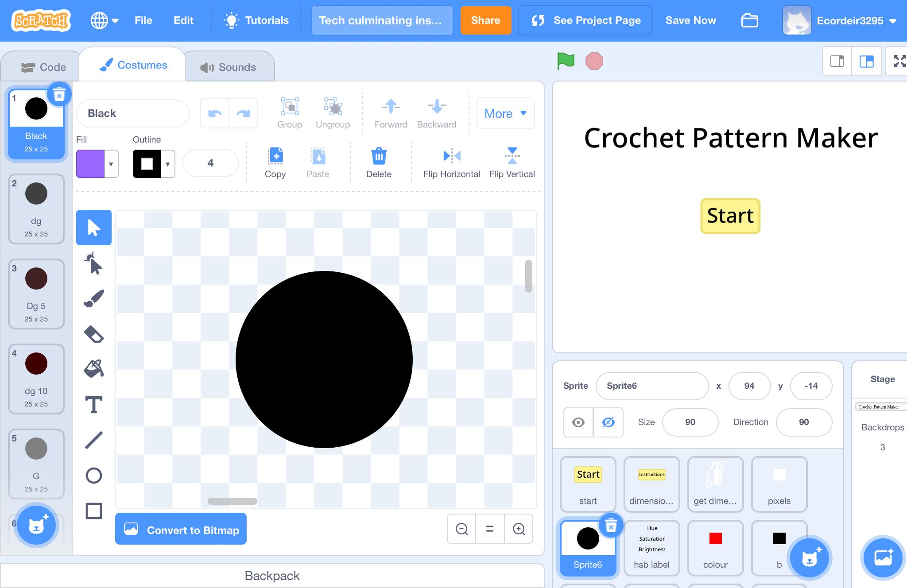
Task: Select the Fill bucket tool
Action: coord(93,368)
